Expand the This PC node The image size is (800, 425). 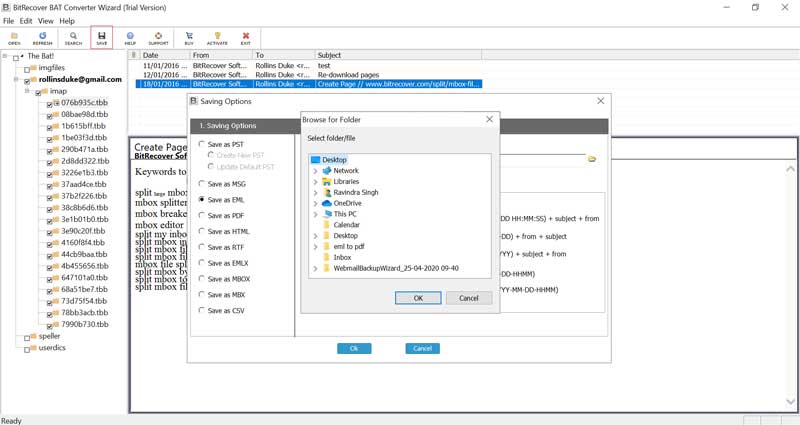(315, 214)
